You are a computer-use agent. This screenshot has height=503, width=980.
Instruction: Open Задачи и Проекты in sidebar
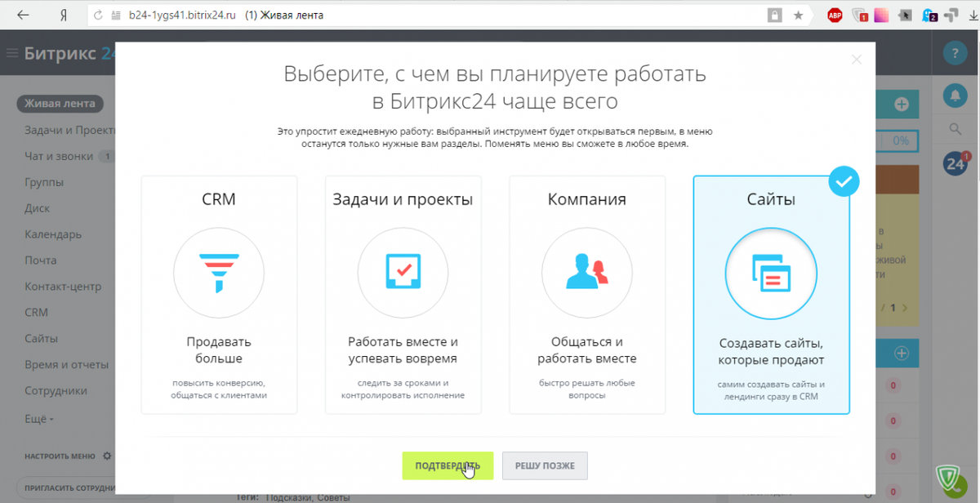click(x=69, y=130)
